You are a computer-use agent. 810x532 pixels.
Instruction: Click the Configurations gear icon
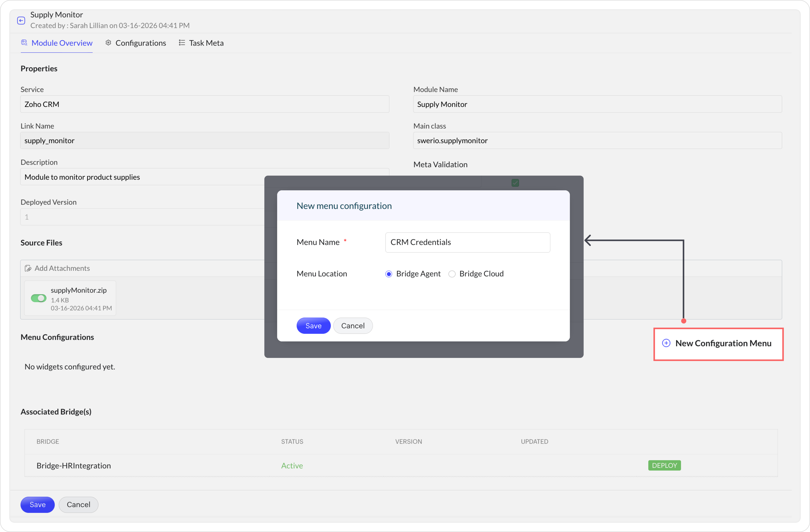tap(108, 43)
